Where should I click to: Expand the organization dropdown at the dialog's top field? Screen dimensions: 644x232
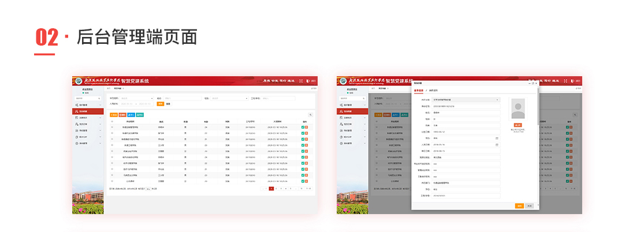(x=497, y=100)
